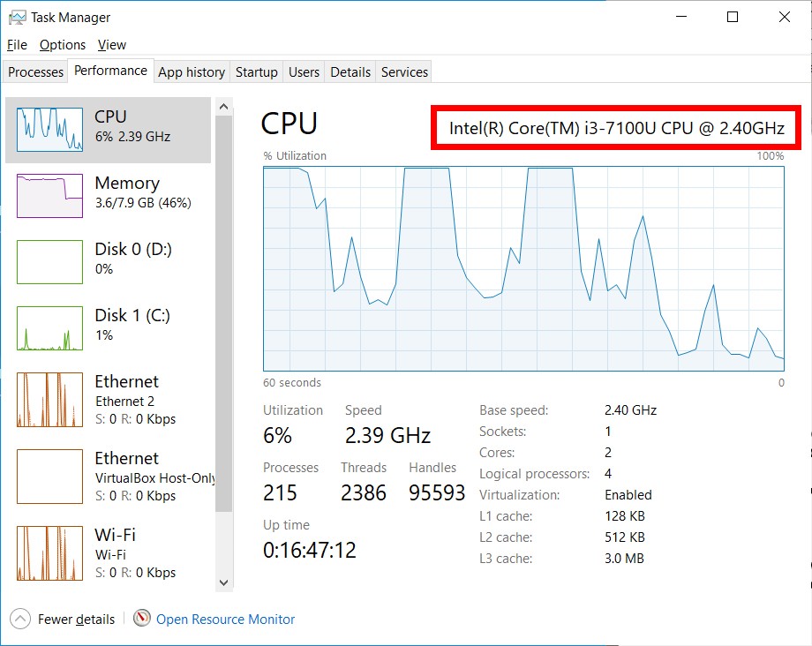Switch to the Processes tab

[34, 71]
